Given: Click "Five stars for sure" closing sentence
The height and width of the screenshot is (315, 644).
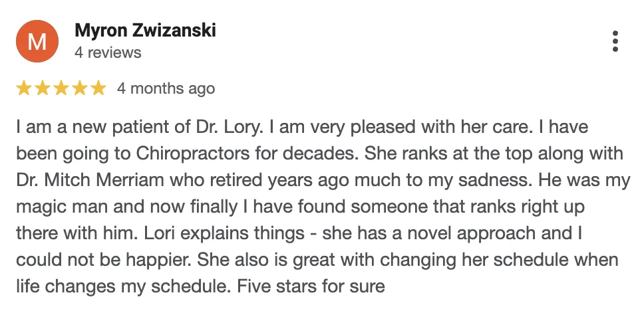Looking at the screenshot, I should (x=311, y=286).
